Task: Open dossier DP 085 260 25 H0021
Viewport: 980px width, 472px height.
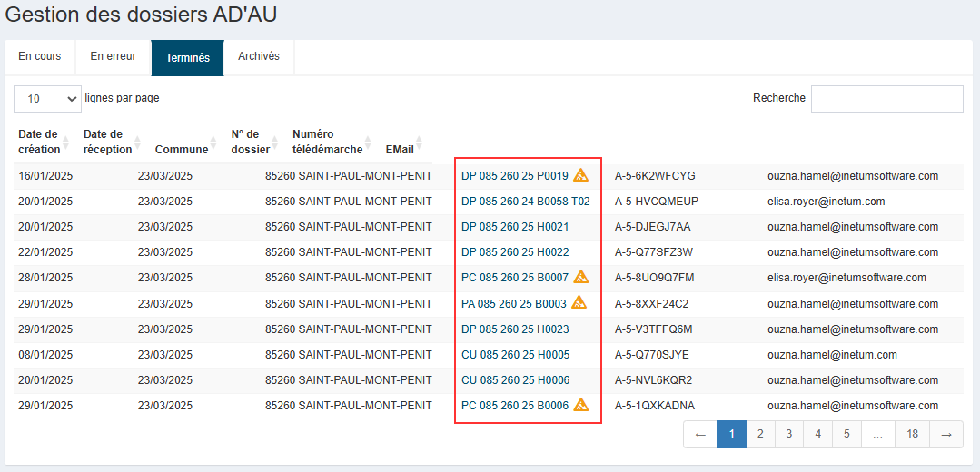Action: (x=515, y=227)
